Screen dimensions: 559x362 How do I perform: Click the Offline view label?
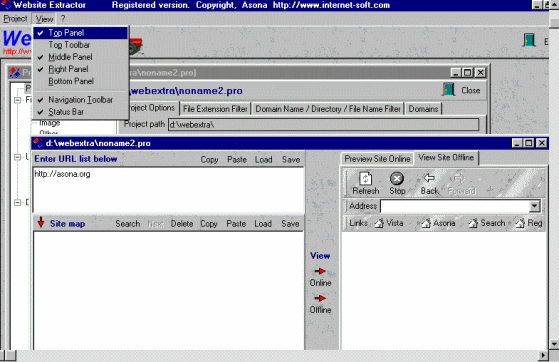pyautogui.click(x=320, y=310)
